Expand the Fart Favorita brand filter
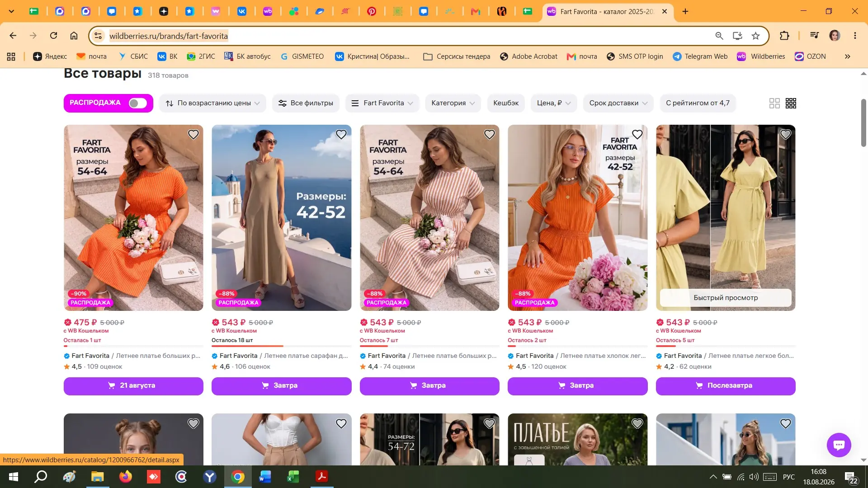 point(382,103)
